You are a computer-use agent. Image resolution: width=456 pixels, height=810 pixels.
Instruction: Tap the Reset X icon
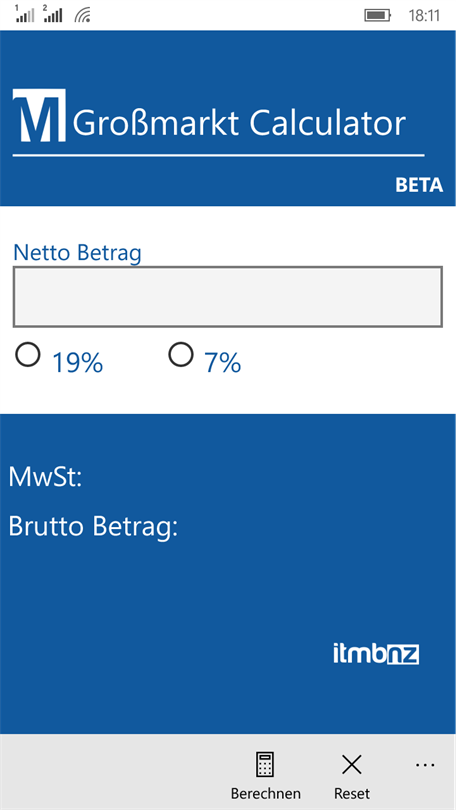click(x=351, y=765)
